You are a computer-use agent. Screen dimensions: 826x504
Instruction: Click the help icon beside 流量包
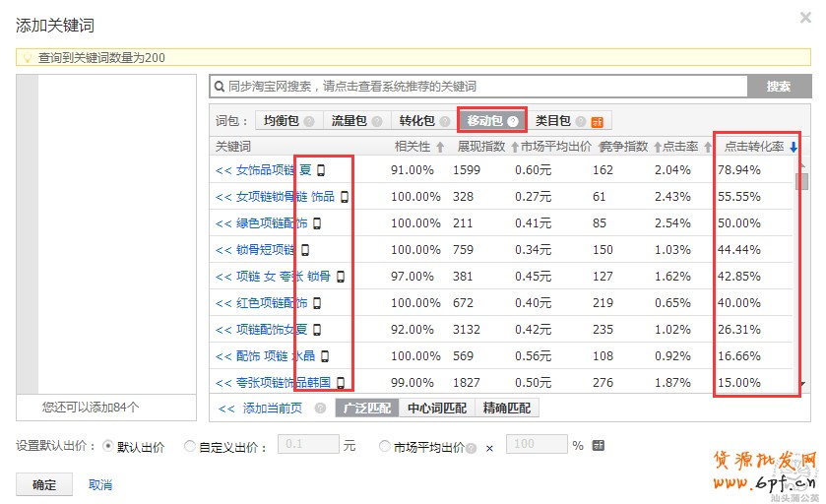coord(376,121)
